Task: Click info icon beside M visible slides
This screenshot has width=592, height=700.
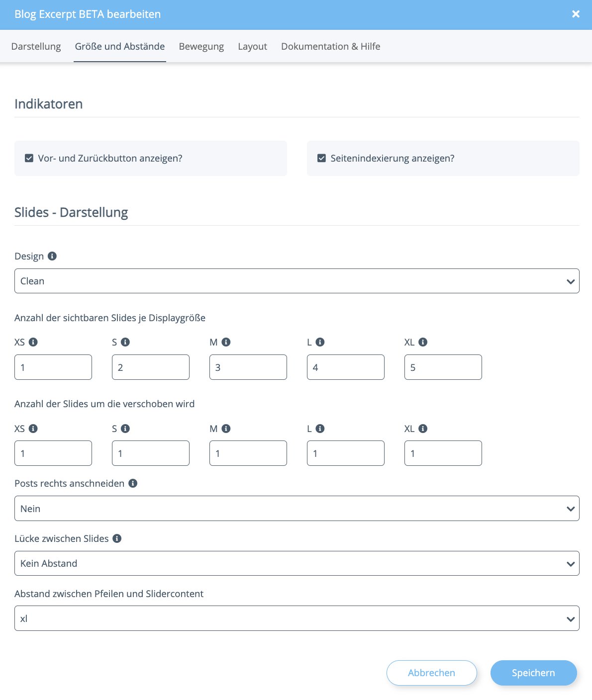Action: pos(226,342)
